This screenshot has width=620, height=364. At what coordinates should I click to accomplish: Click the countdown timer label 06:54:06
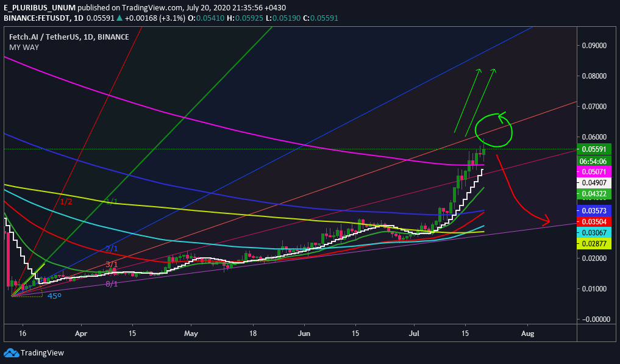click(594, 161)
